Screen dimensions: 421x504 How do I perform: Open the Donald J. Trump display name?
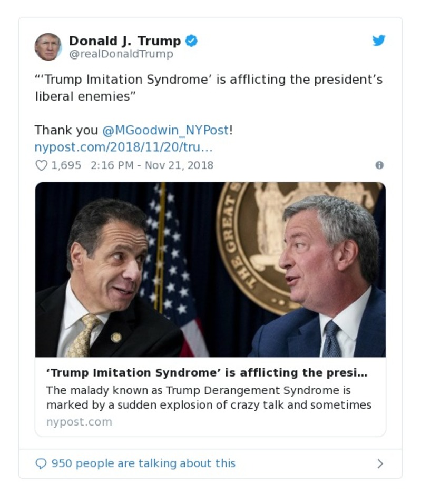[126, 40]
